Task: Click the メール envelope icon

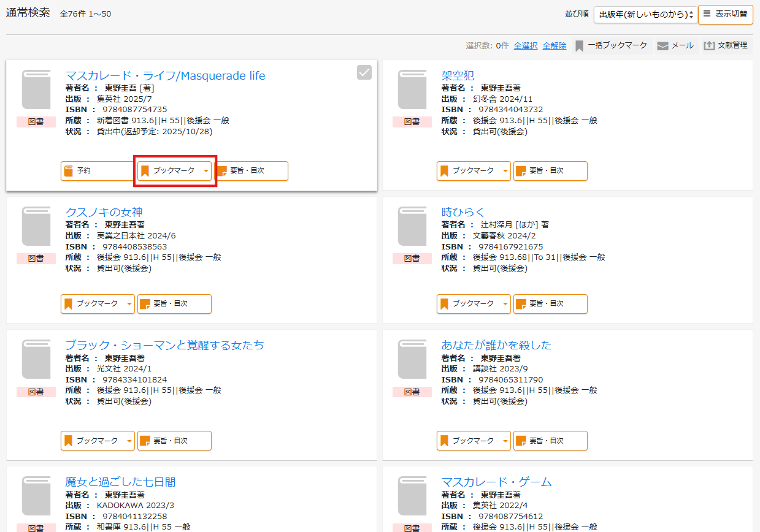Action: [x=662, y=46]
